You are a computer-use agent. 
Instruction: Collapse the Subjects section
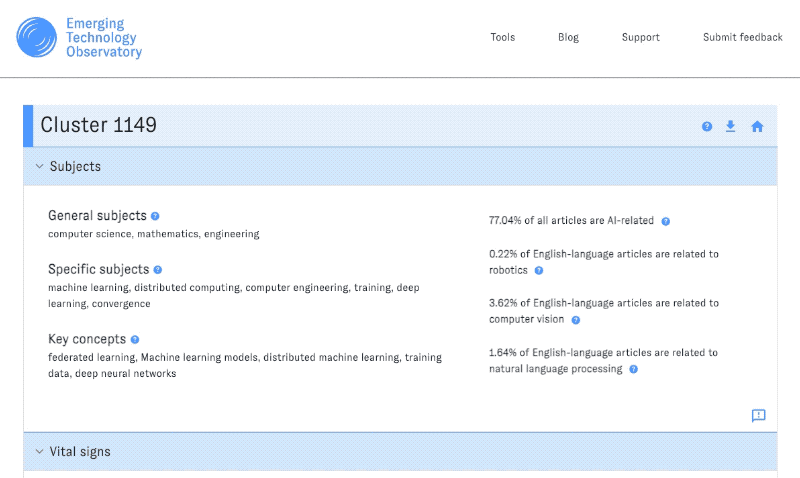pyautogui.click(x=39, y=167)
